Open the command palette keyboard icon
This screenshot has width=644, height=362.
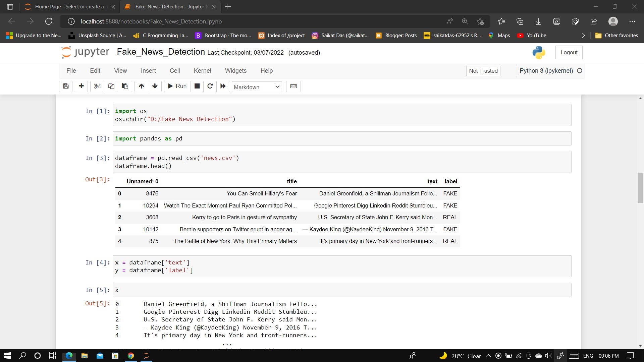pyautogui.click(x=293, y=86)
